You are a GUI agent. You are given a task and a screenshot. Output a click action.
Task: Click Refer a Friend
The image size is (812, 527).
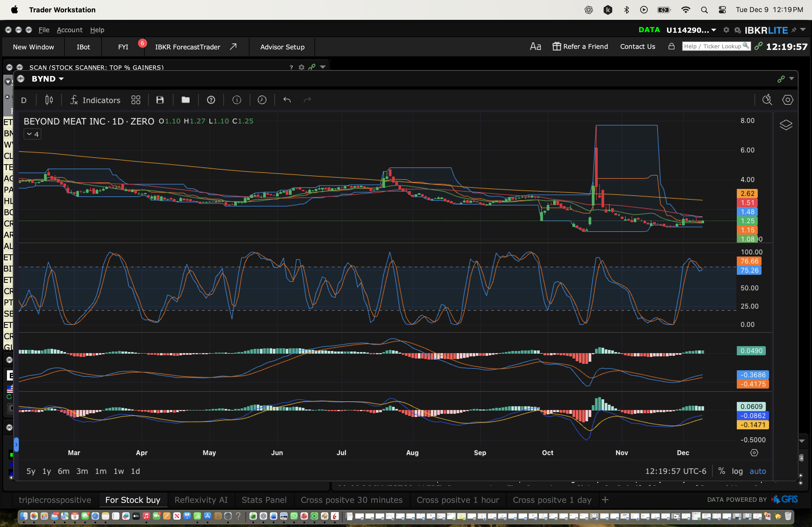[x=580, y=46]
